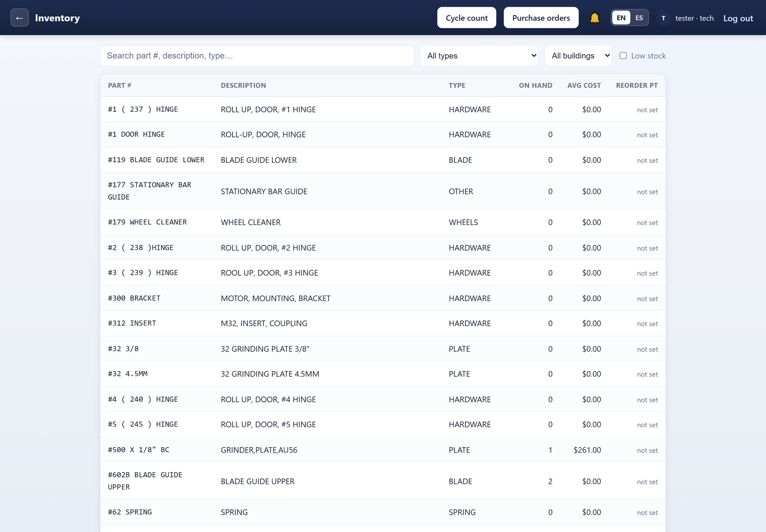Click the REORDER PT column header
Image resolution: width=766 pixels, height=532 pixels.
[637, 85]
